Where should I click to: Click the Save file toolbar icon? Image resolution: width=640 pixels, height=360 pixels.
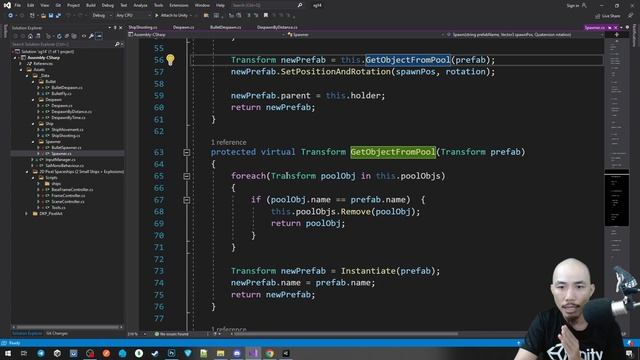point(51,16)
